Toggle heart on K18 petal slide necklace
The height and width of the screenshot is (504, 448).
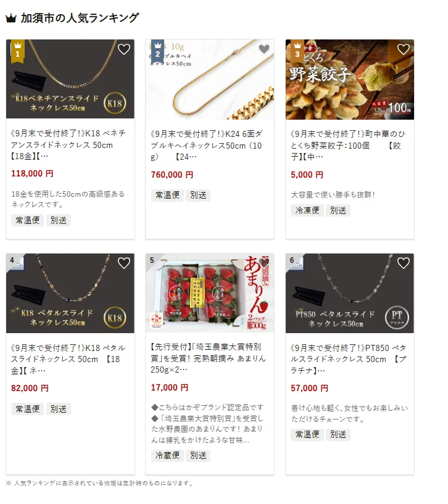coord(124,263)
